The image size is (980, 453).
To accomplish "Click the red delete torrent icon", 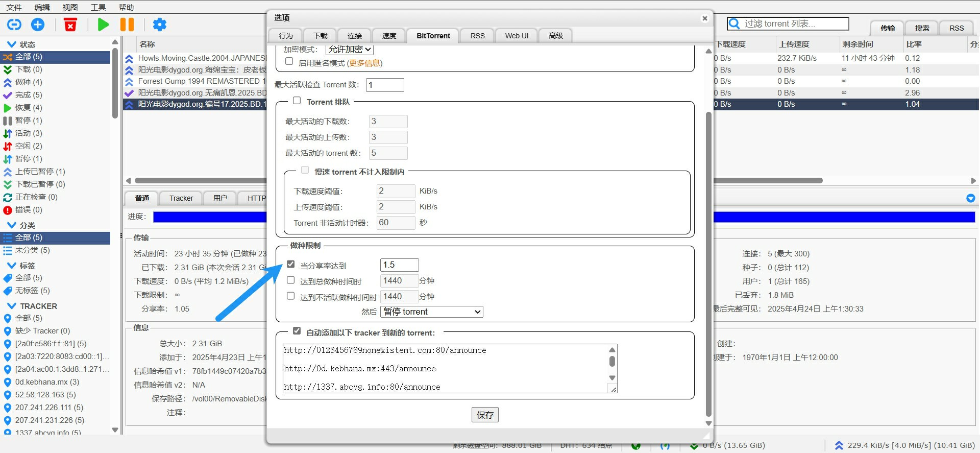I will coord(70,25).
